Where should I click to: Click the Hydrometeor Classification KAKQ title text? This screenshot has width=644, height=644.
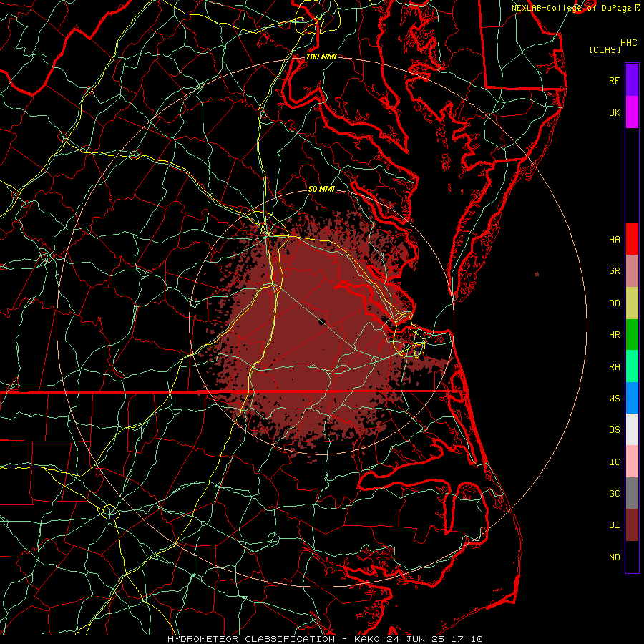coord(325,639)
